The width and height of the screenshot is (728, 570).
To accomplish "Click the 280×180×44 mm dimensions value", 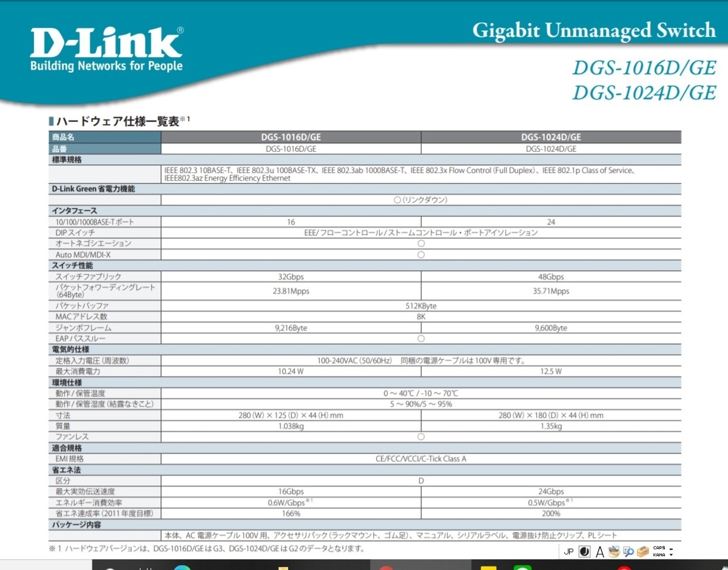I will pos(551,415).
